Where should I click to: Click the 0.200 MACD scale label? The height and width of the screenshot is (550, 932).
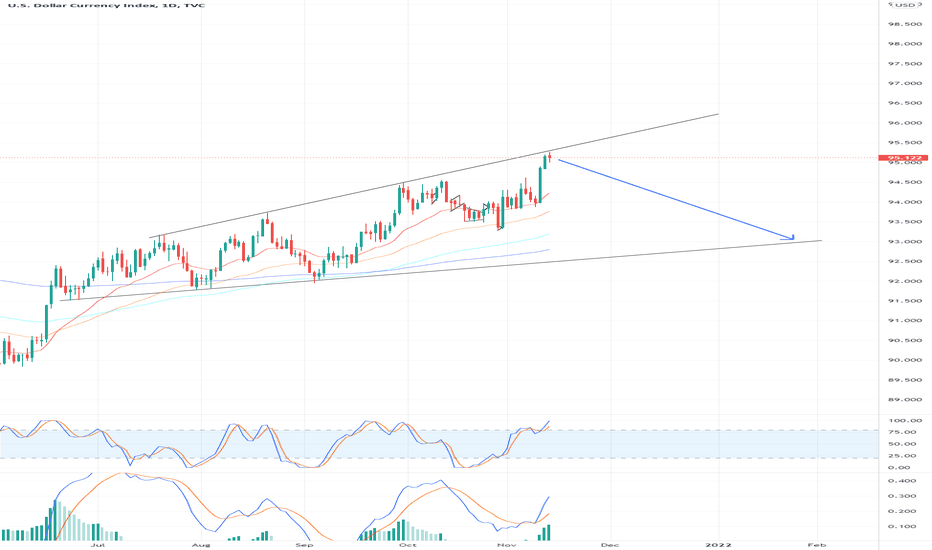(902, 511)
